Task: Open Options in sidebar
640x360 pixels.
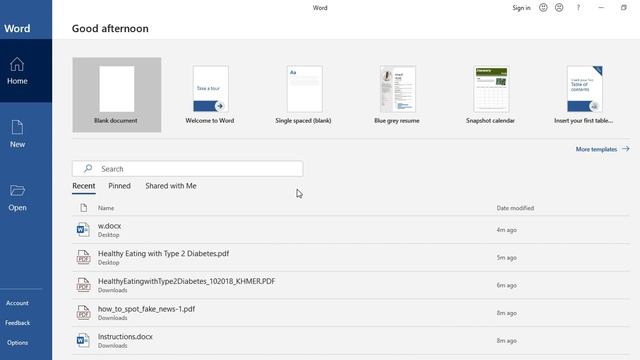Action: (17, 343)
